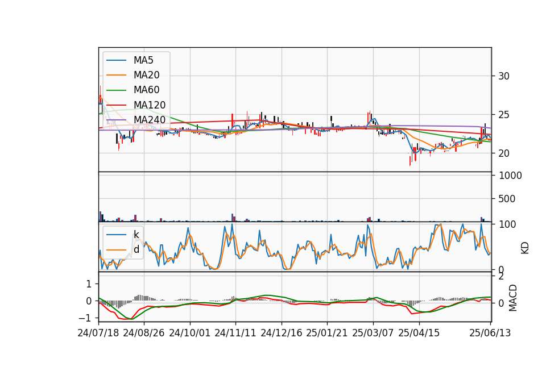
Task: Click the 24/07/18 date label
Action: point(98,333)
